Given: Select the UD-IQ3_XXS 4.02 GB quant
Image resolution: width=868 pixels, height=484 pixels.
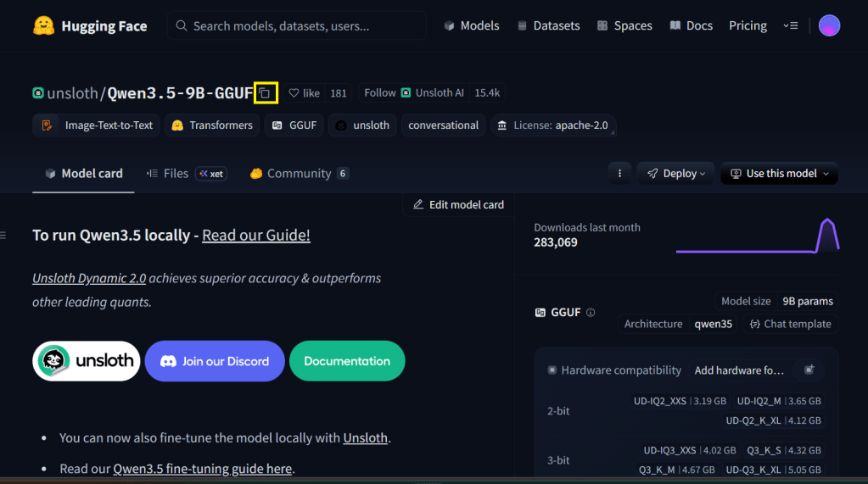Looking at the screenshot, I should click(x=690, y=450).
